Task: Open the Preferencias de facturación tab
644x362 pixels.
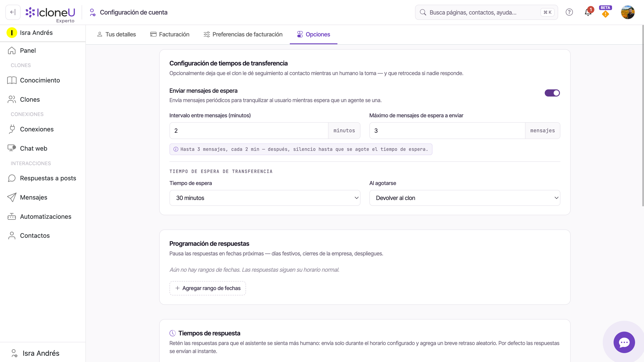Action: 243,34
